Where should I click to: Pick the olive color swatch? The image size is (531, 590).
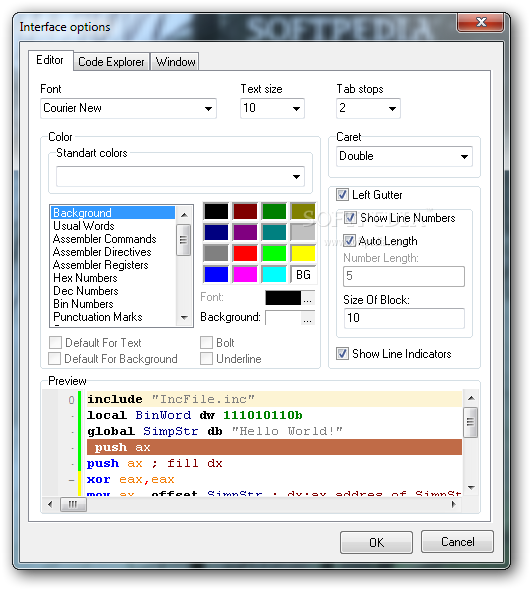[x=303, y=211]
